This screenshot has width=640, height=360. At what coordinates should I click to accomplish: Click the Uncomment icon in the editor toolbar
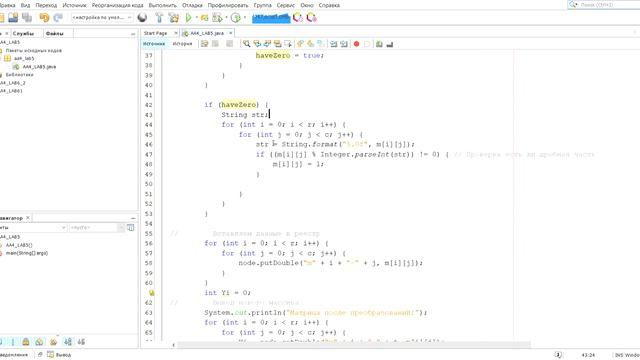(389, 44)
